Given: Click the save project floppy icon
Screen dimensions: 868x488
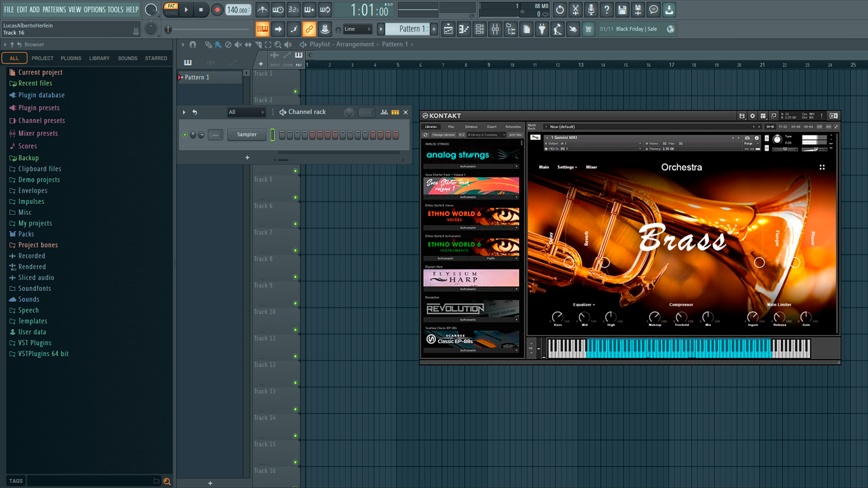Looking at the screenshot, I should 622,10.
